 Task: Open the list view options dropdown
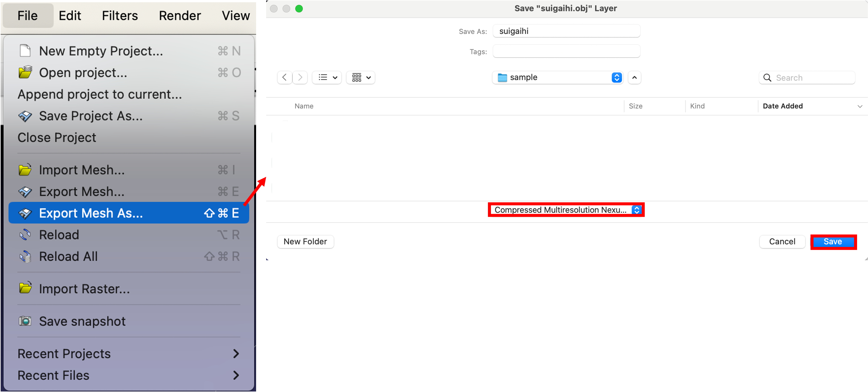(327, 77)
